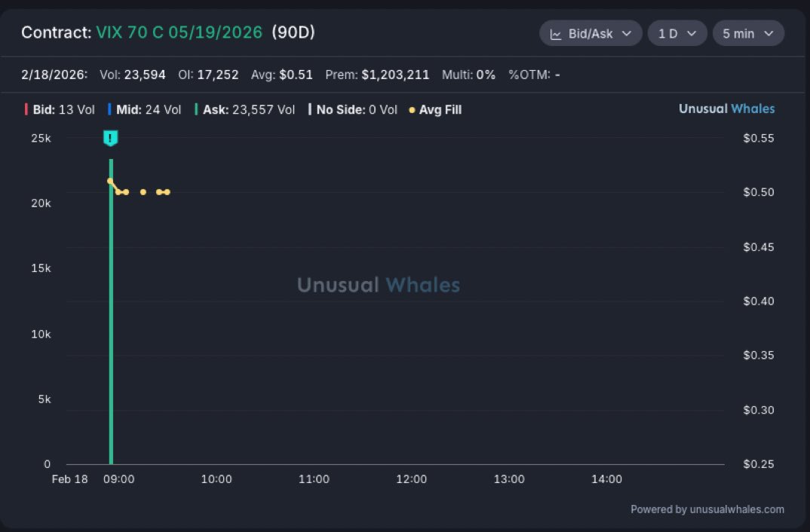The width and height of the screenshot is (810, 532).
Task: Toggle the Mid series in legend
Action: (144, 109)
